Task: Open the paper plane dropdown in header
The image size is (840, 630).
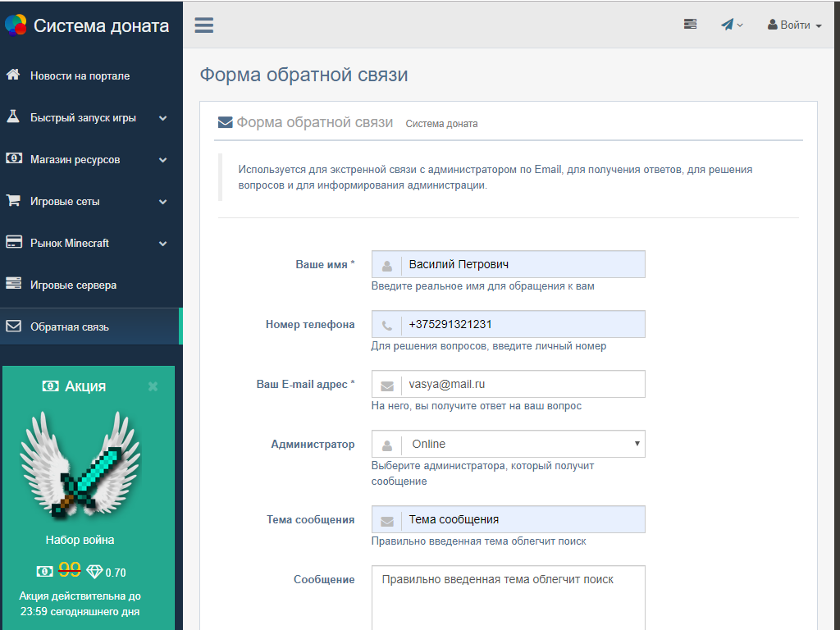Action: [x=732, y=25]
